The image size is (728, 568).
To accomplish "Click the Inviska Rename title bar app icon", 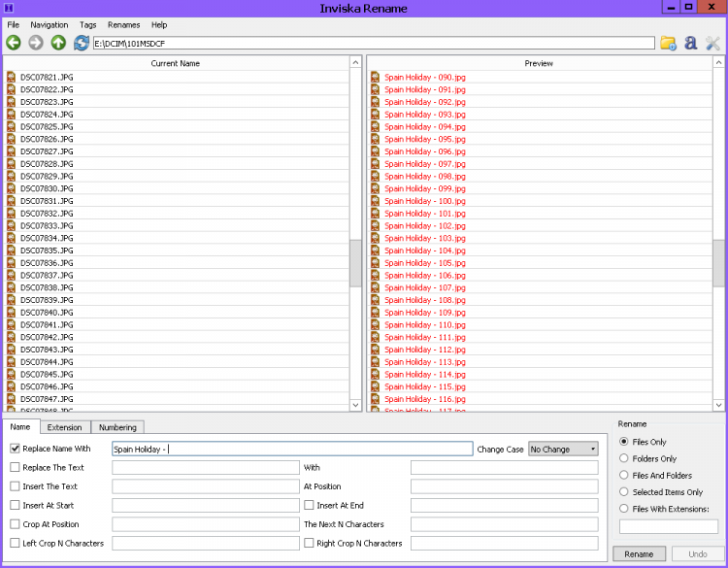I will click(x=9, y=8).
